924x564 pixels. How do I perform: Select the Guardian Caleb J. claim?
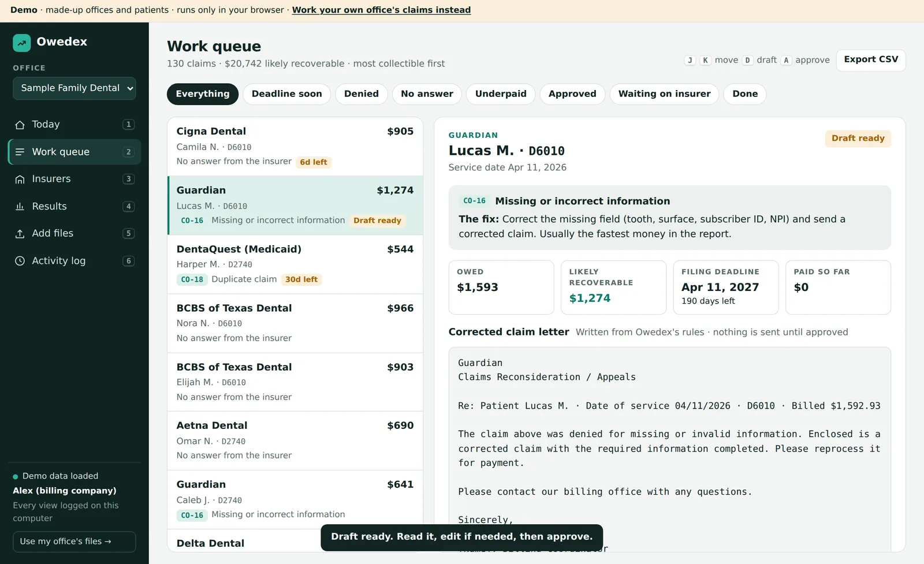point(295,499)
